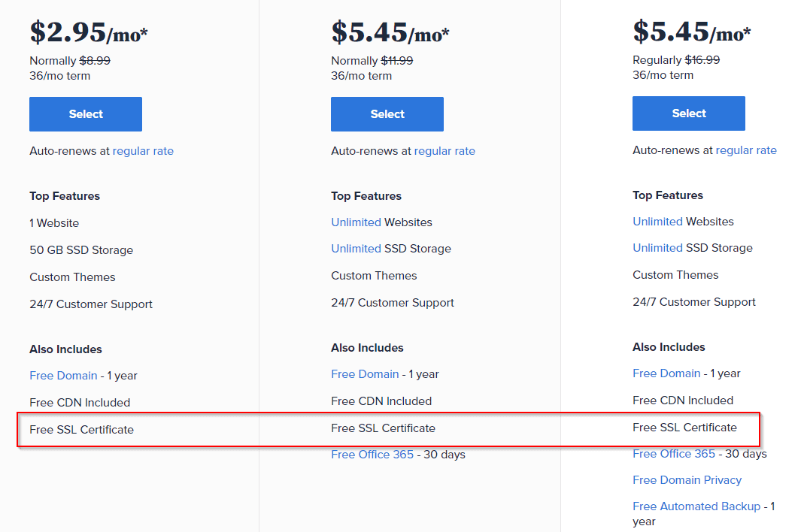
Task: Click Select button for $2.95 plan
Action: [x=86, y=114]
